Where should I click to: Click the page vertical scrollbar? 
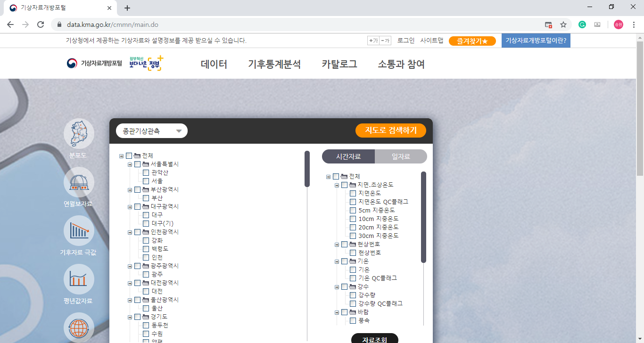pos(640,108)
